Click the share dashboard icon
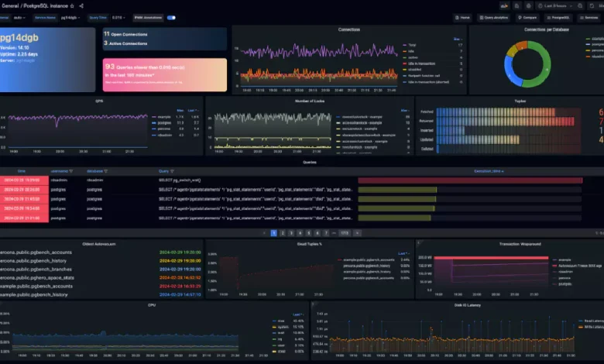The width and height of the screenshot is (604, 364). tap(81, 5)
